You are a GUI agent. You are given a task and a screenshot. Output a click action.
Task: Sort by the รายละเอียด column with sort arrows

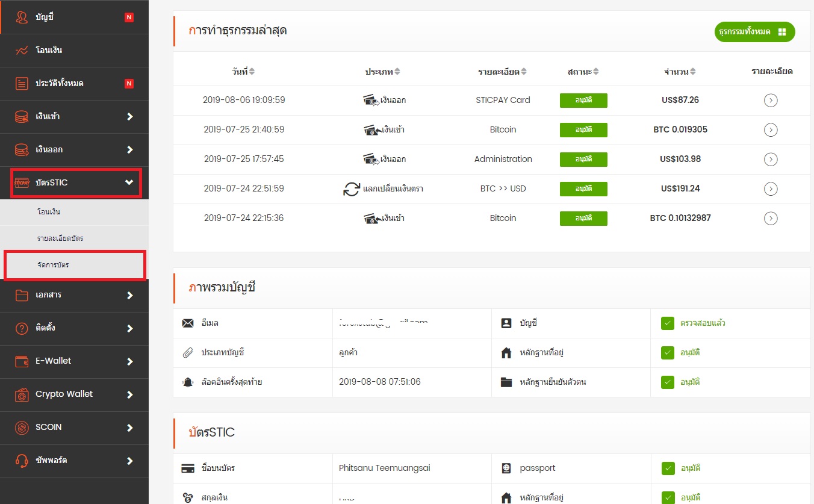[x=503, y=72]
